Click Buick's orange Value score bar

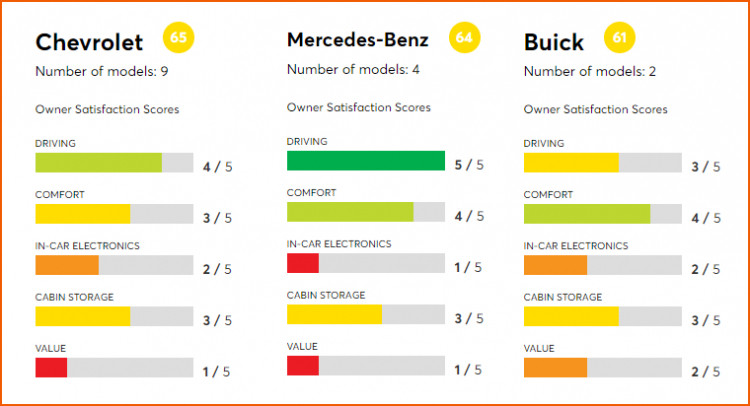coord(555,368)
